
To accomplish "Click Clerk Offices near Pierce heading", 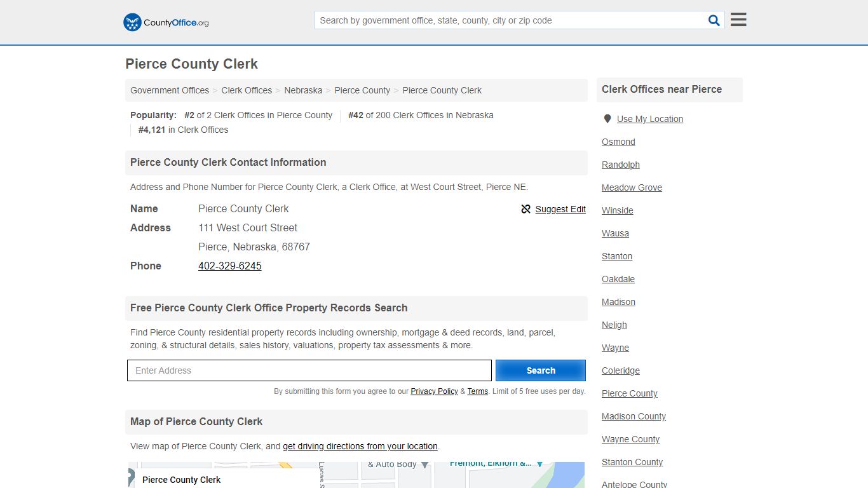I will (661, 89).
